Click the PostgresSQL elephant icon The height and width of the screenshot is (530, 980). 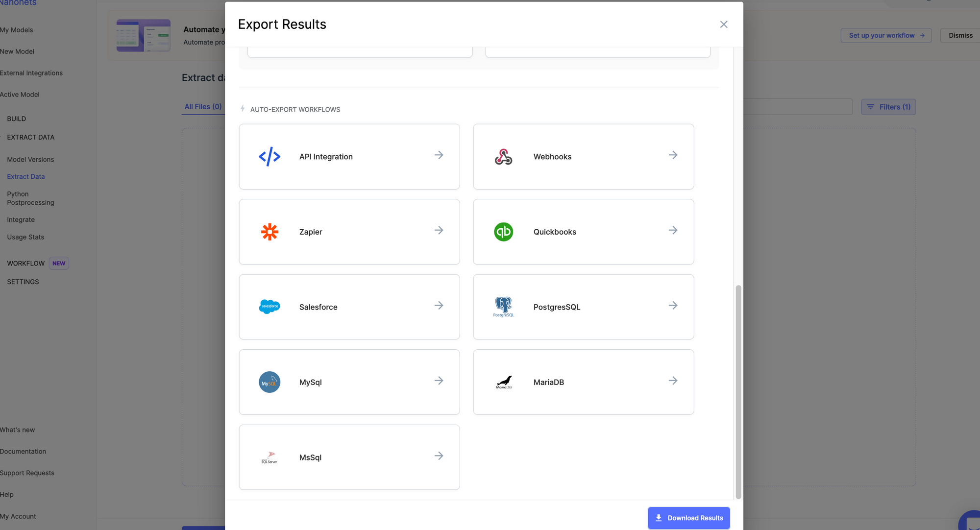503,307
